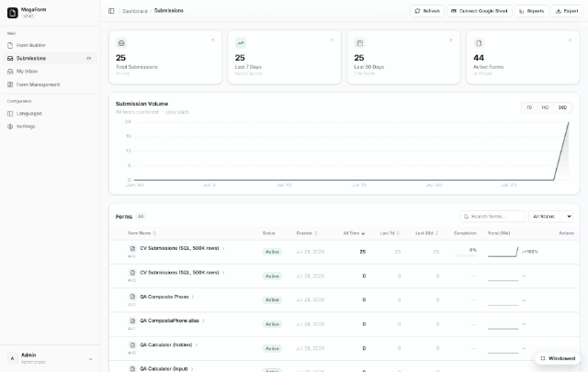
Task: Open Form Builder in the sidebar
Action: pyautogui.click(x=50, y=45)
